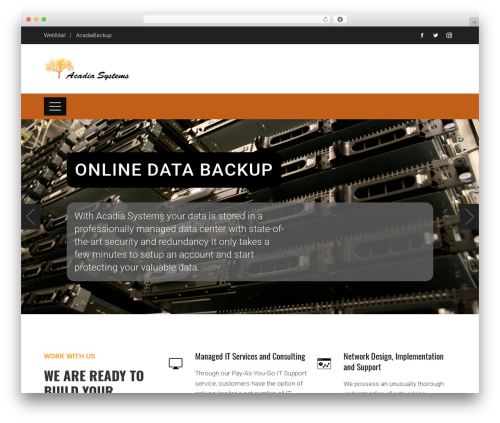The image size is (500, 423).
Task: Click the Network Design chart icon
Action: [x=324, y=363]
